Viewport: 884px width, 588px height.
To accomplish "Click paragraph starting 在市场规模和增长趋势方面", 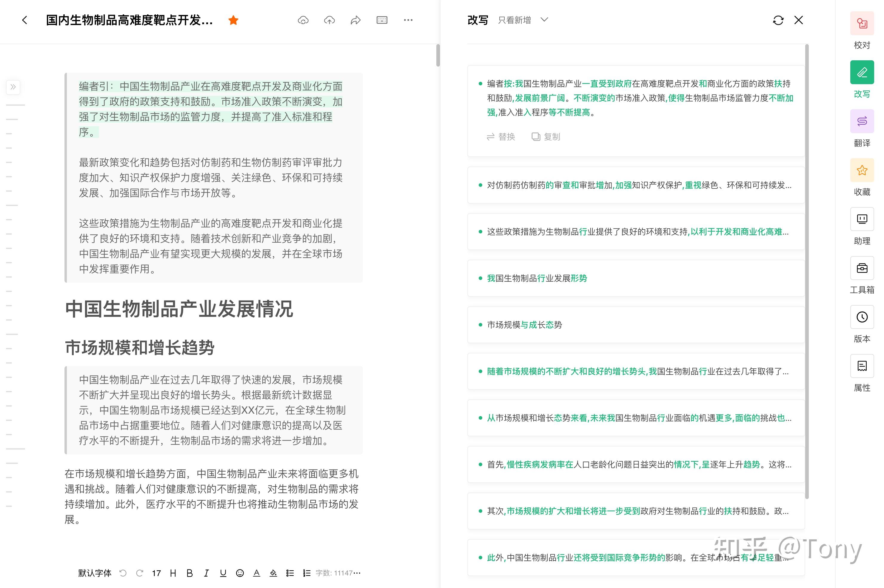I will coord(212,496).
